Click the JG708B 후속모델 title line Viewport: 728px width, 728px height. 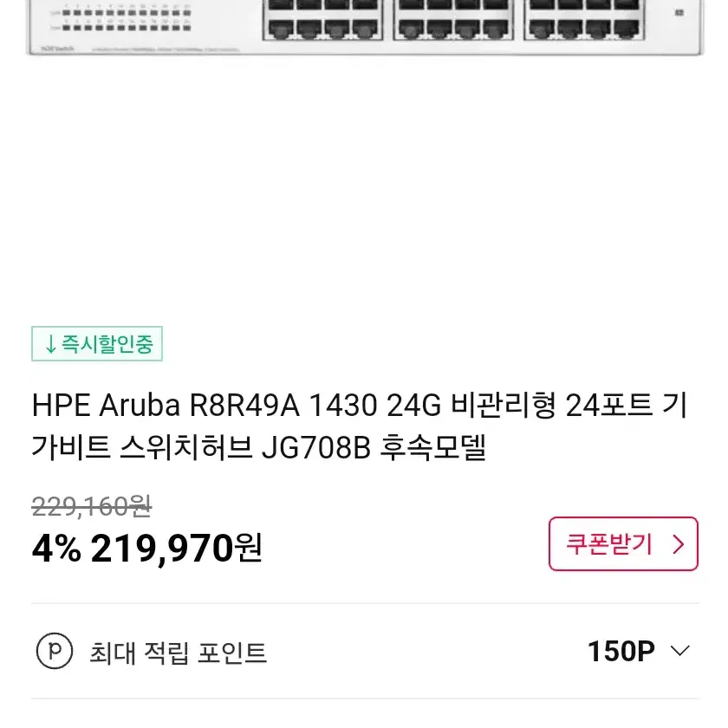tap(258, 447)
